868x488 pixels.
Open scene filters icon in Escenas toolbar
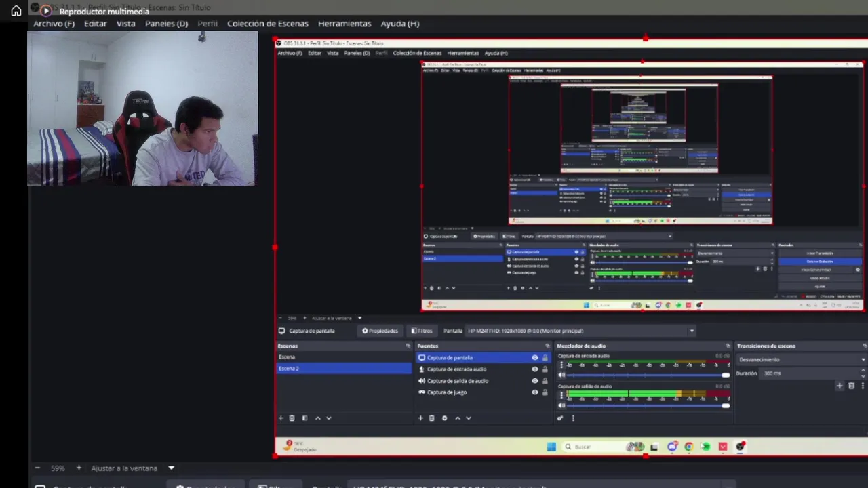click(304, 418)
